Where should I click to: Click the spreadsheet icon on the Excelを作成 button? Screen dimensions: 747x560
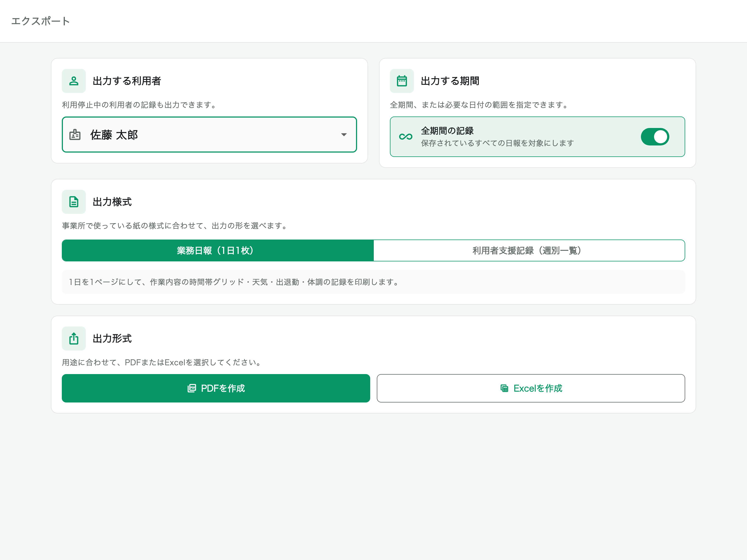click(x=504, y=389)
